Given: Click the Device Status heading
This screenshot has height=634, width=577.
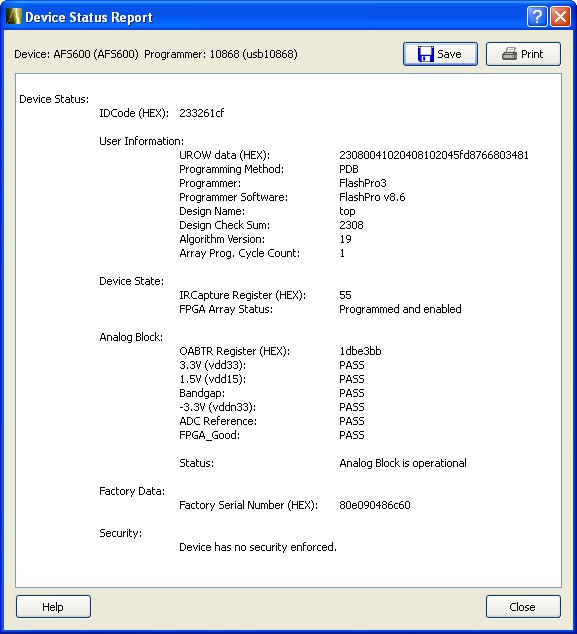Looking at the screenshot, I should coord(54,99).
